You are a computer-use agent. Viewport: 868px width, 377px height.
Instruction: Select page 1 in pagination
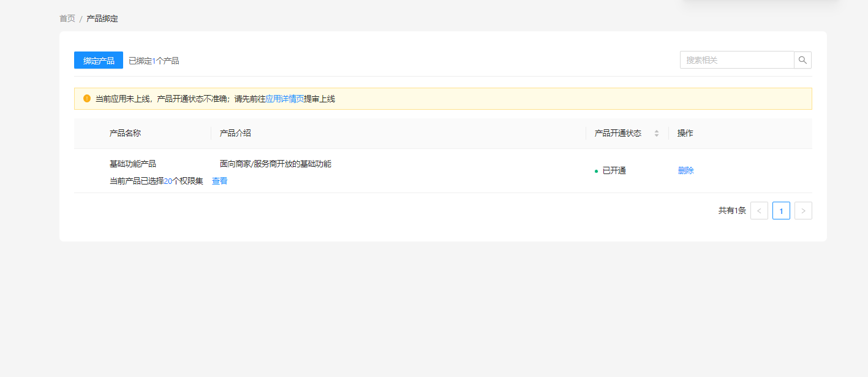[781, 211]
